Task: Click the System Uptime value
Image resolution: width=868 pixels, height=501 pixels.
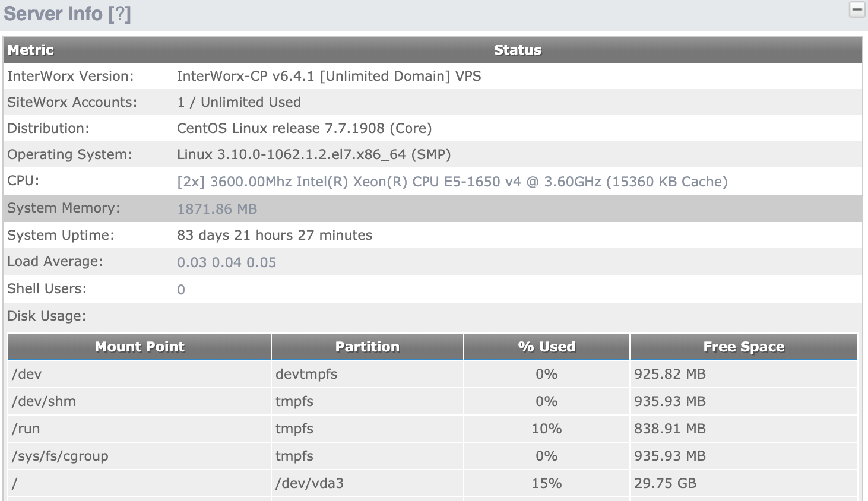Action: coord(274,235)
